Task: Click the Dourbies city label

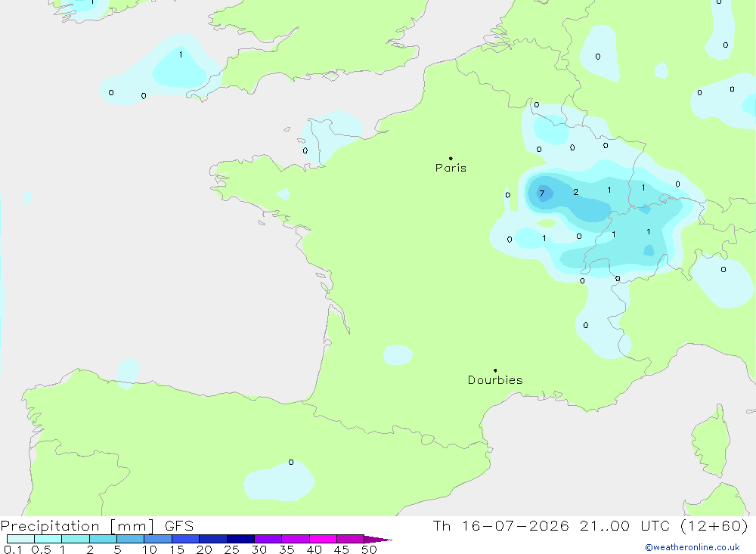Action: pyautogui.click(x=495, y=380)
